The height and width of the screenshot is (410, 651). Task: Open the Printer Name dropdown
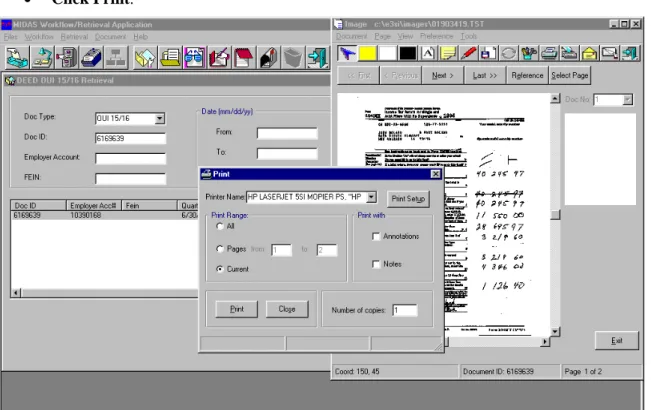tap(372, 197)
